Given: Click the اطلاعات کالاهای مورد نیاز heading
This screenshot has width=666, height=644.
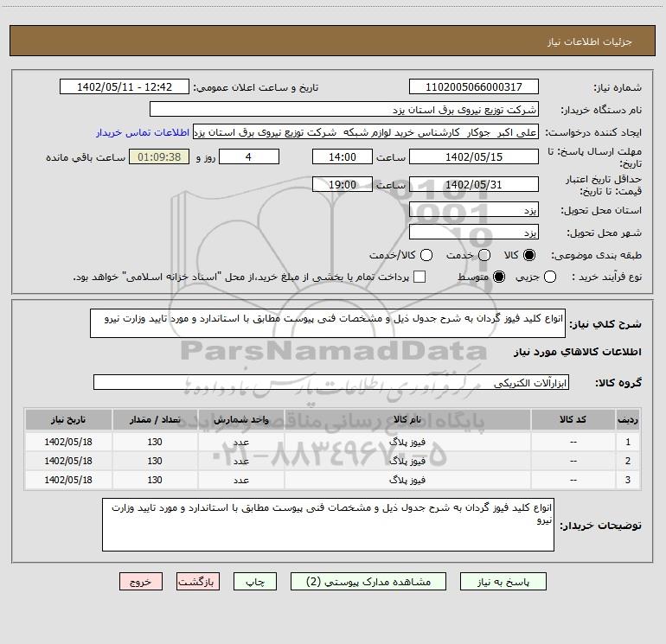Looking at the screenshot, I should (x=577, y=352).
